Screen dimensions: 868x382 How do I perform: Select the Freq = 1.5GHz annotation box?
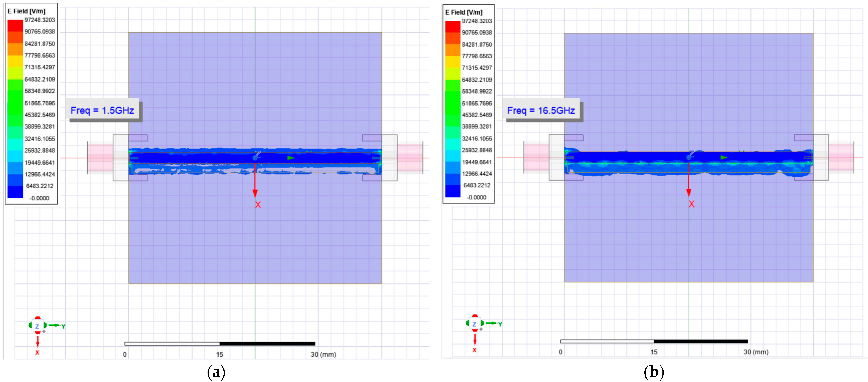(x=102, y=110)
